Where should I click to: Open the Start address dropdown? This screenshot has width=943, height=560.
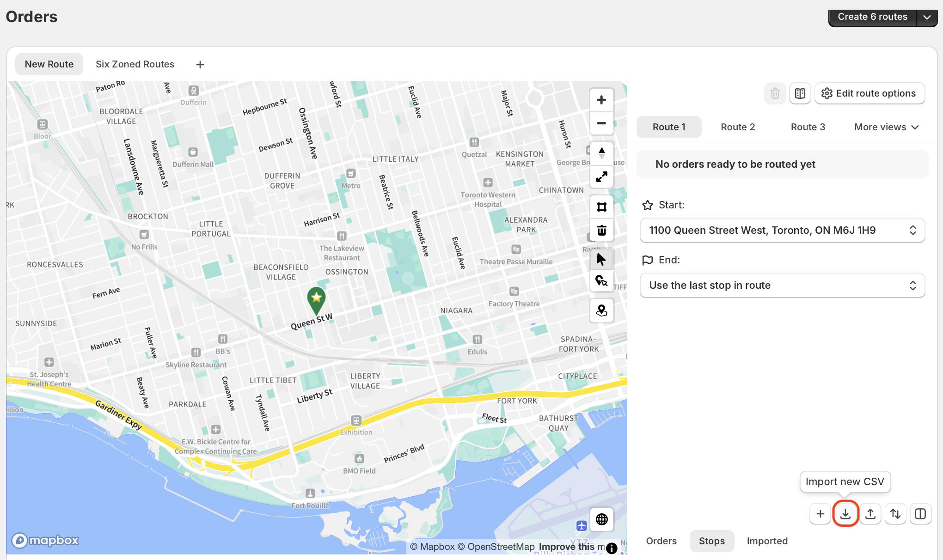pos(782,230)
